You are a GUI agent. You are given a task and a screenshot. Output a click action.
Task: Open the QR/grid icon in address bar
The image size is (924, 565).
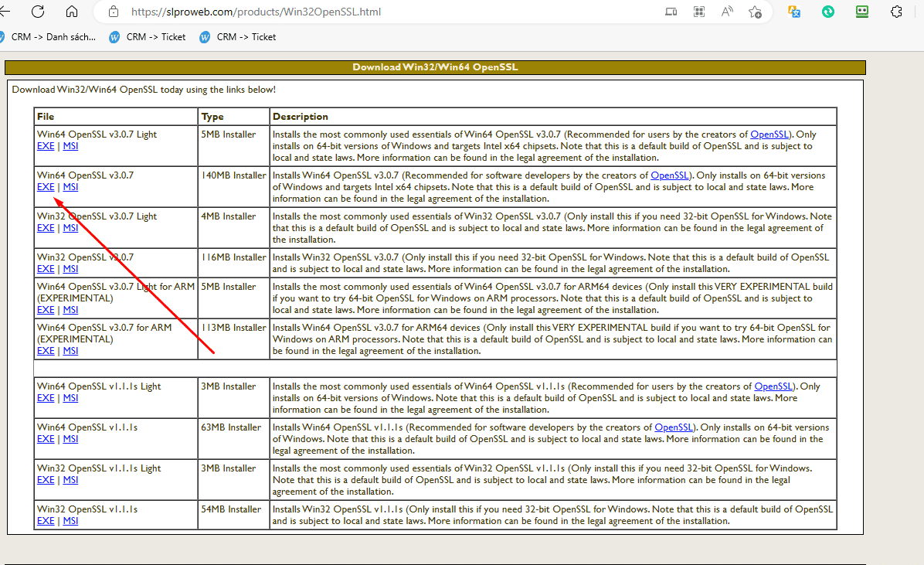[x=699, y=12]
